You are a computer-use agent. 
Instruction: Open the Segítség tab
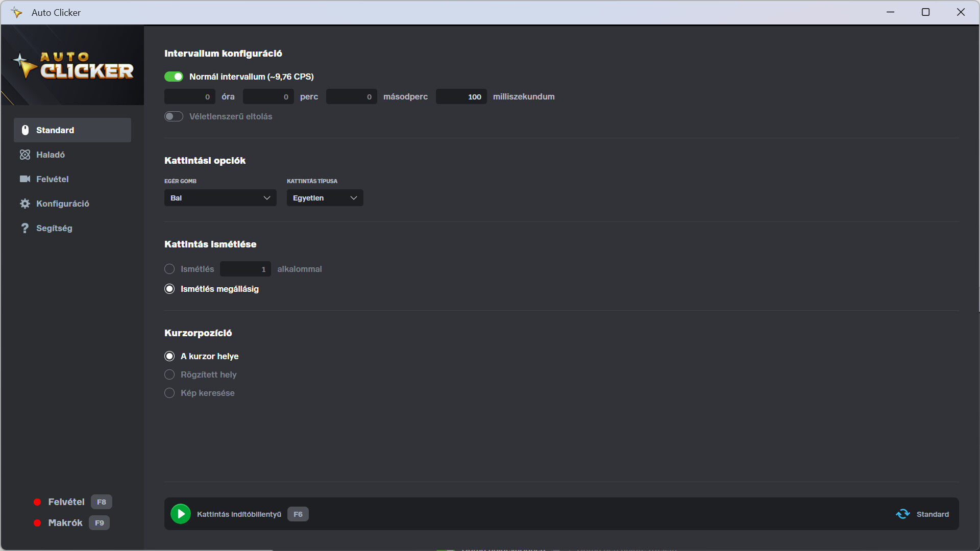[72, 228]
